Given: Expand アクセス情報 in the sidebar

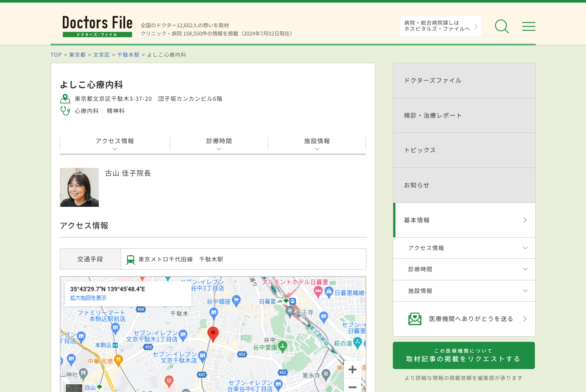Looking at the screenshot, I should pos(464,248).
